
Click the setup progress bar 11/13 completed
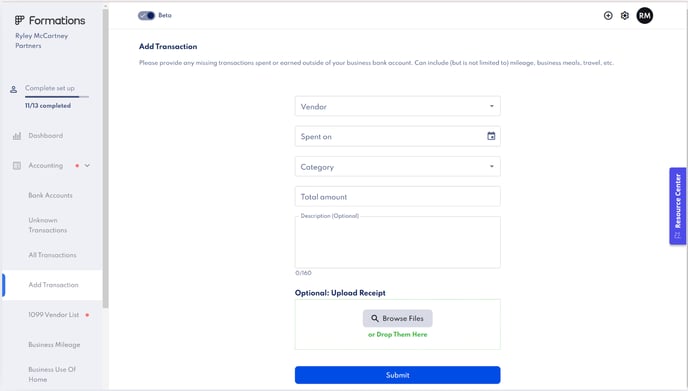[x=57, y=97]
